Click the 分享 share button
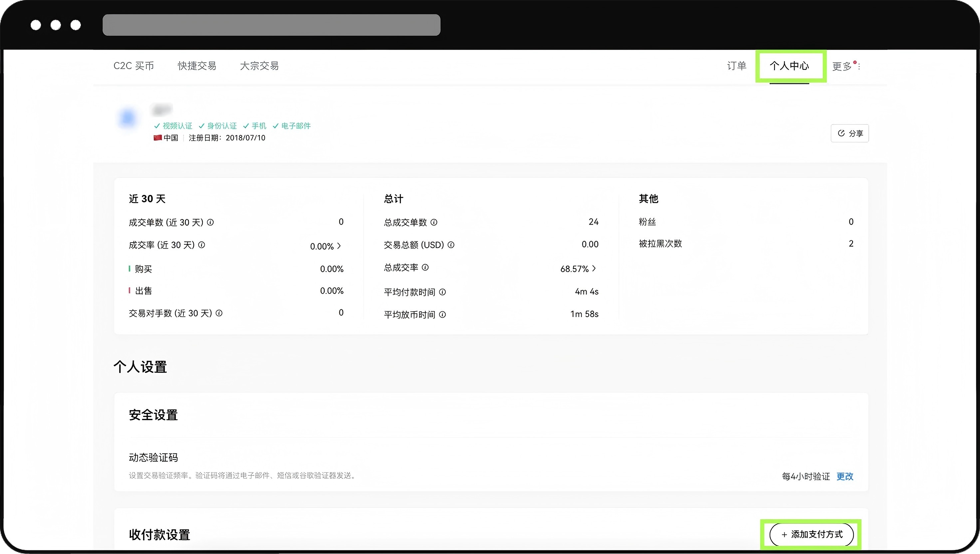This screenshot has width=980, height=554. coord(850,133)
